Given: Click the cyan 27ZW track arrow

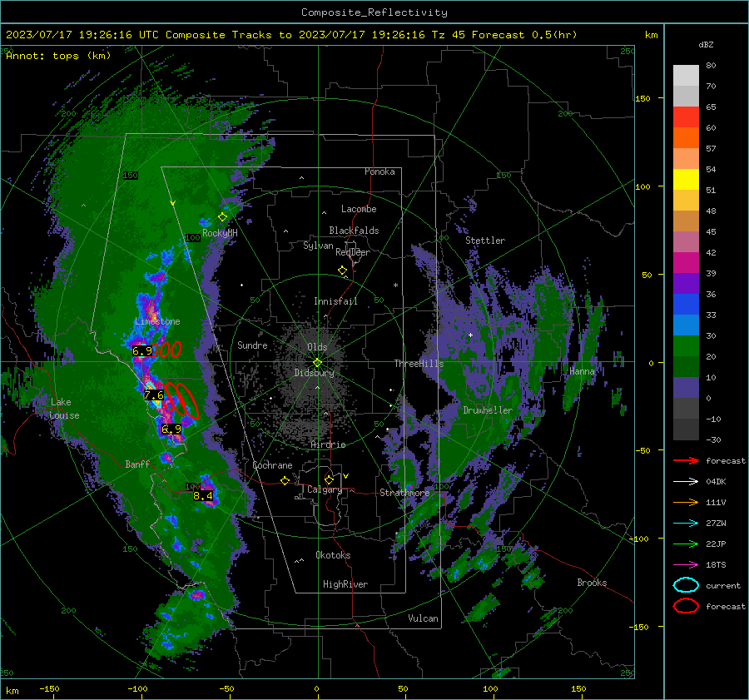Looking at the screenshot, I should point(686,524).
